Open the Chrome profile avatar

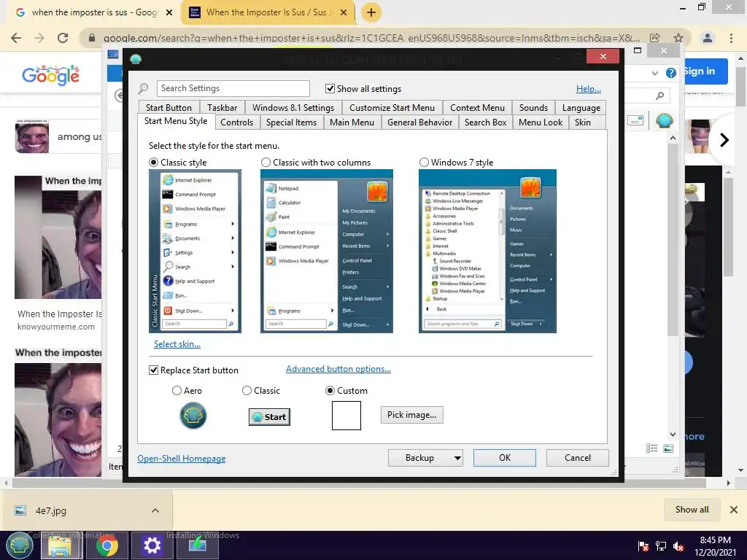(x=708, y=38)
